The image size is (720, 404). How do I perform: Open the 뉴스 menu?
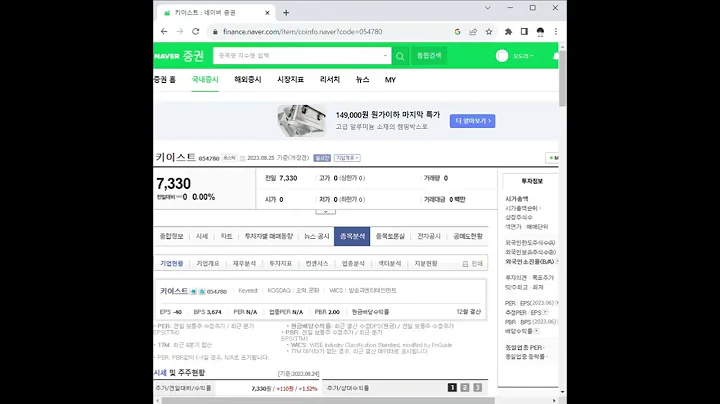click(x=362, y=80)
